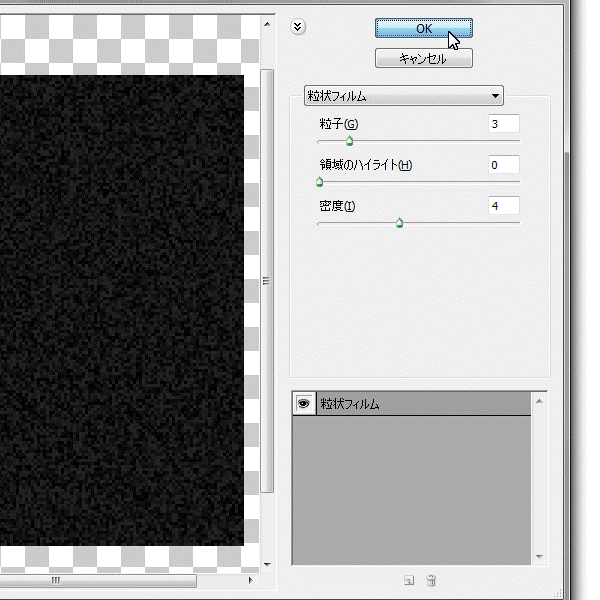The width and height of the screenshot is (600, 600).
Task: Click the dark grain preview image
Action: (x=122, y=310)
